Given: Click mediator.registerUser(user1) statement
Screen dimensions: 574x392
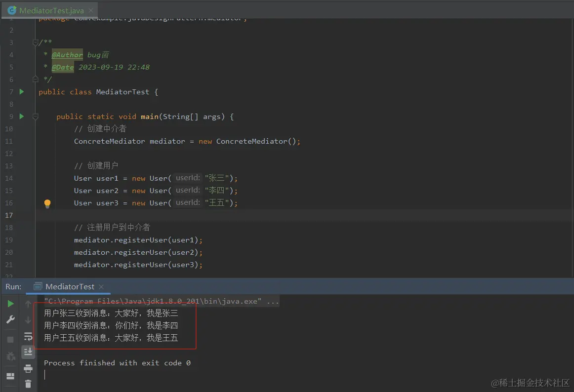Looking at the screenshot, I should [138, 240].
